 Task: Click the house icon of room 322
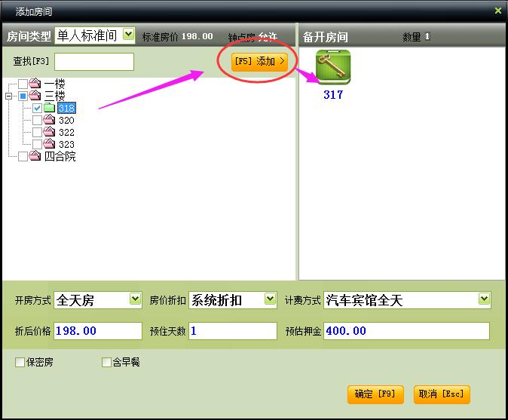click(49, 132)
